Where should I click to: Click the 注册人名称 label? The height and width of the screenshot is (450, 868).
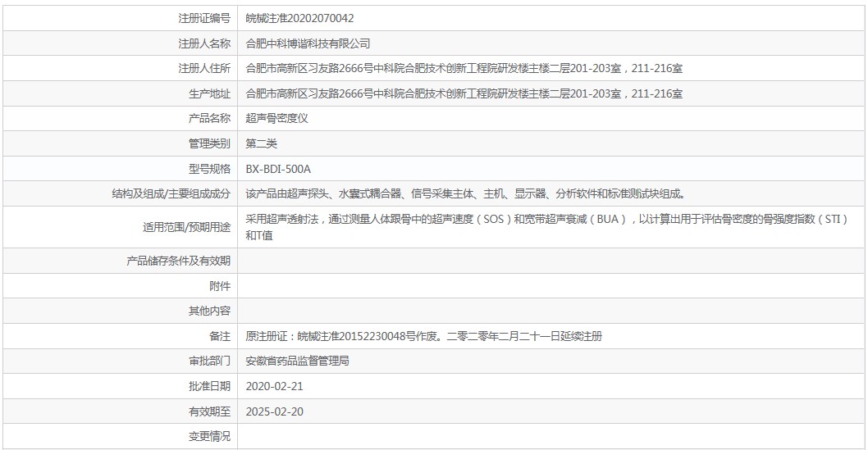click(x=204, y=43)
